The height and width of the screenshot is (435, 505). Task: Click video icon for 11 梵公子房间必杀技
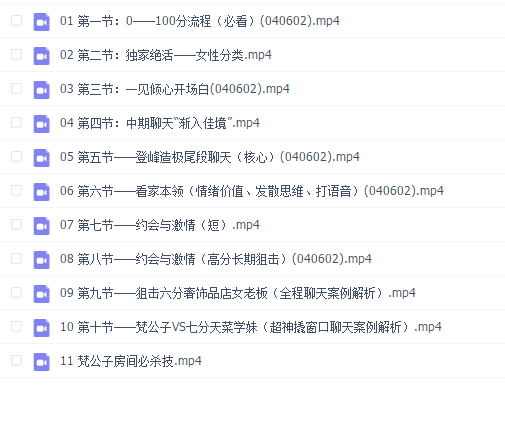42,362
